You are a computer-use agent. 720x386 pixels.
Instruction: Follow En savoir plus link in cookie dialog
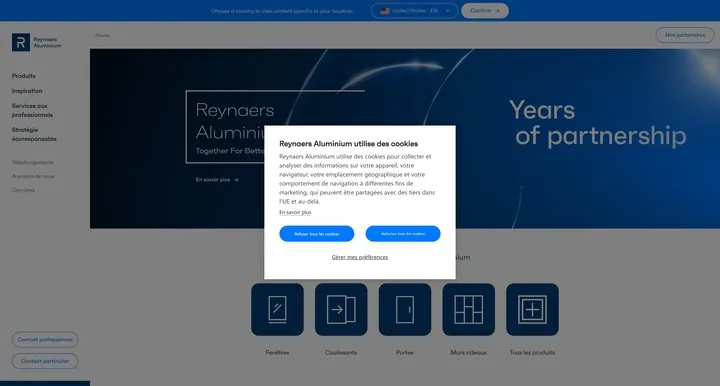[295, 212]
